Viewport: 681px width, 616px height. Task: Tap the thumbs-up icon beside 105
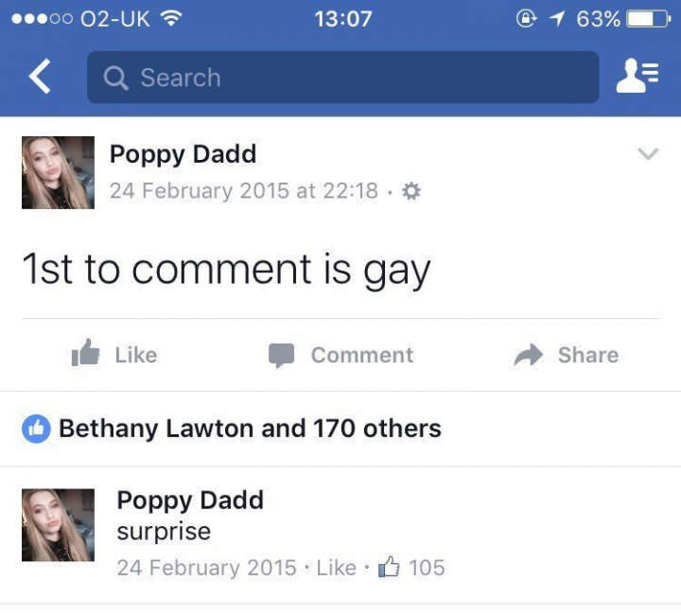389,568
